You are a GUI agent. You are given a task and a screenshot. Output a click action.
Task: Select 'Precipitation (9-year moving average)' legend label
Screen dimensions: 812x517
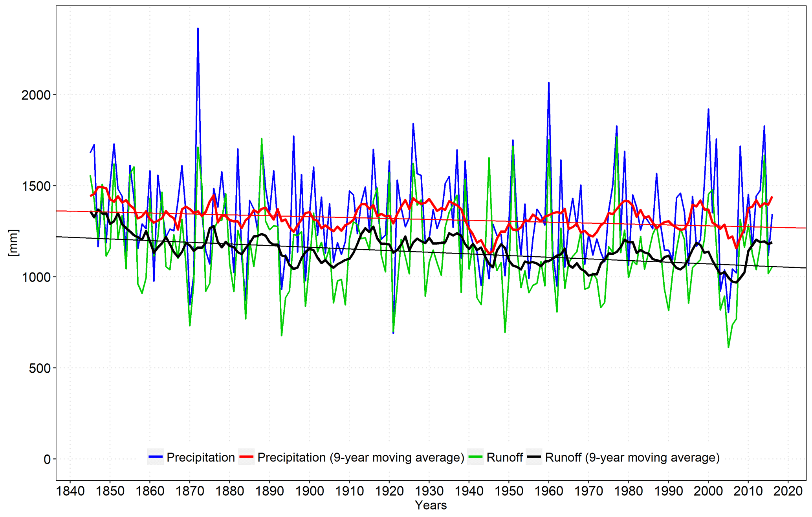tap(361, 457)
